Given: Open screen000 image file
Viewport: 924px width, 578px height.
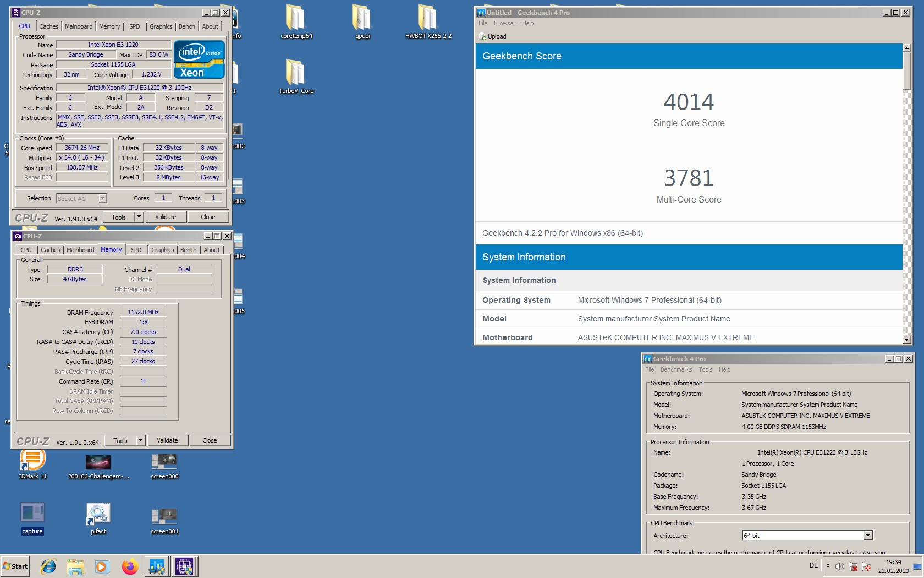Looking at the screenshot, I should point(164,467).
